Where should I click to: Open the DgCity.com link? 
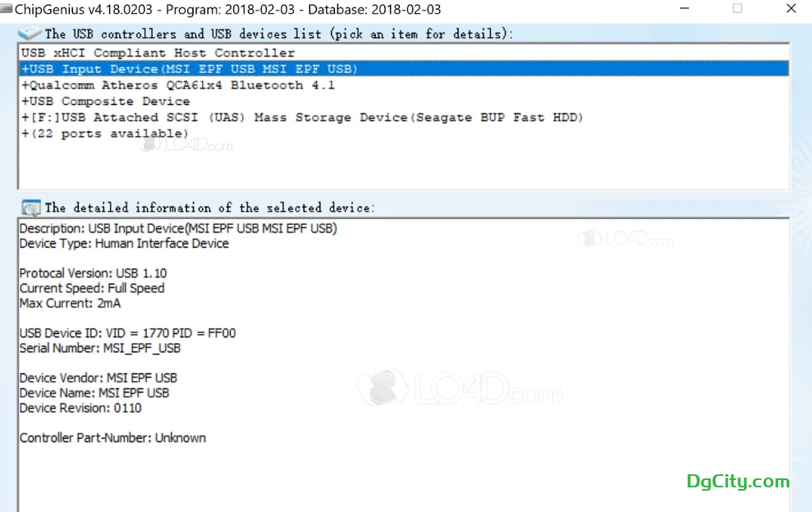click(x=737, y=482)
